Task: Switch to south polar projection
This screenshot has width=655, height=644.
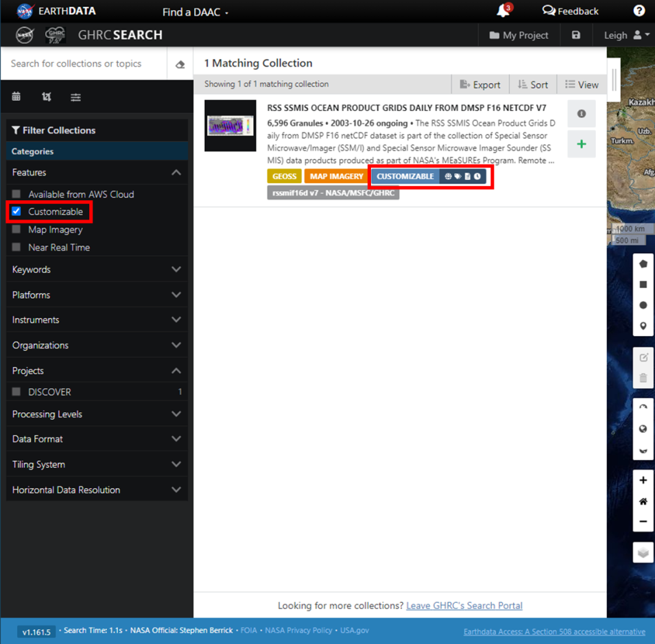Action: tap(643, 450)
